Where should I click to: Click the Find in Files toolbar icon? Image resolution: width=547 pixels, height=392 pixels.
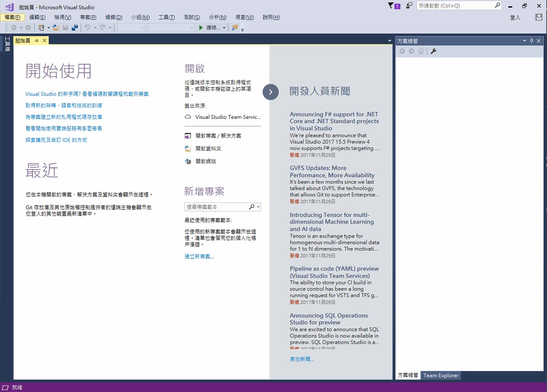point(235,27)
